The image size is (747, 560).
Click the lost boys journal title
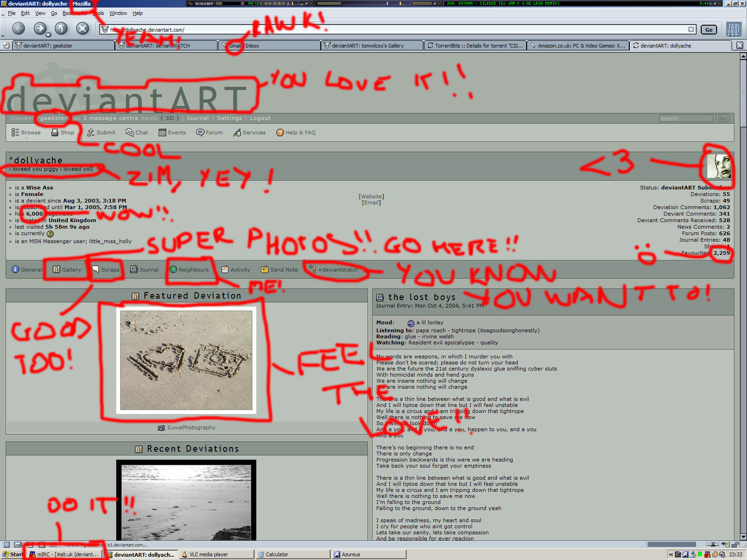pos(422,297)
